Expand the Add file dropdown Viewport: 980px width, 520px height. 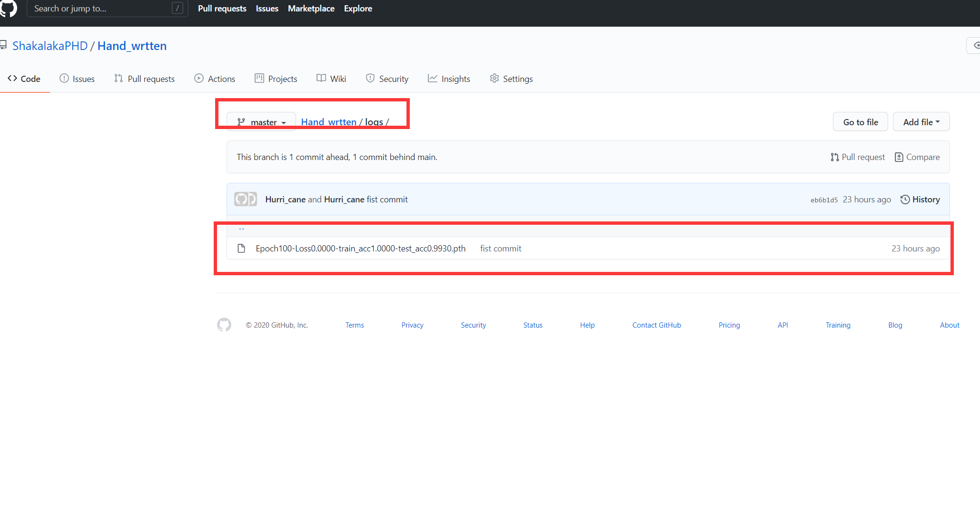pyautogui.click(x=921, y=122)
